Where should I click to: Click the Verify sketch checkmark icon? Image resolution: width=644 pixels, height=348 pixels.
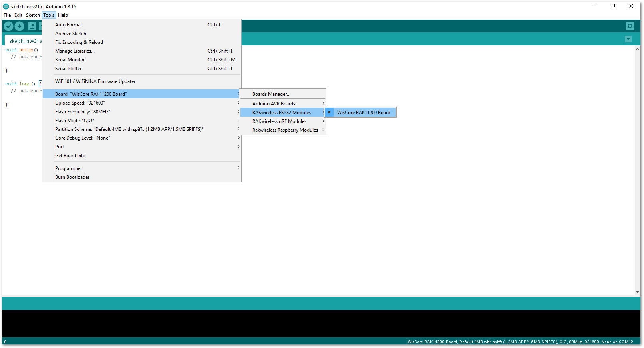[8, 26]
